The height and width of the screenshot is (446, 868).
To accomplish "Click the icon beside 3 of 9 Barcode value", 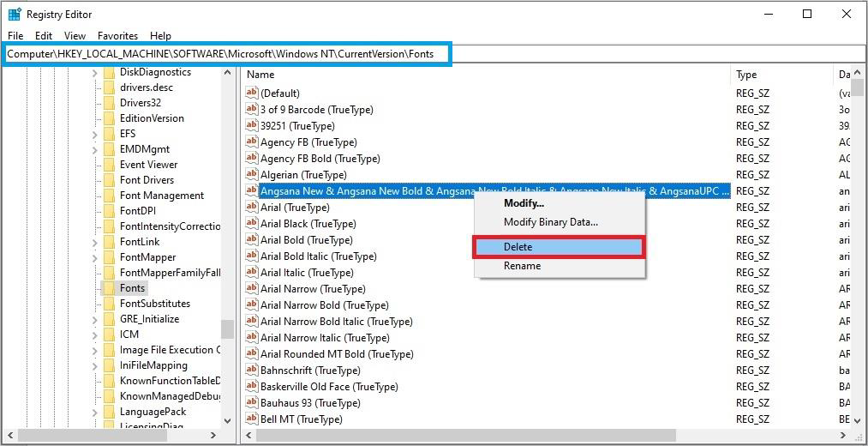I will 252,109.
